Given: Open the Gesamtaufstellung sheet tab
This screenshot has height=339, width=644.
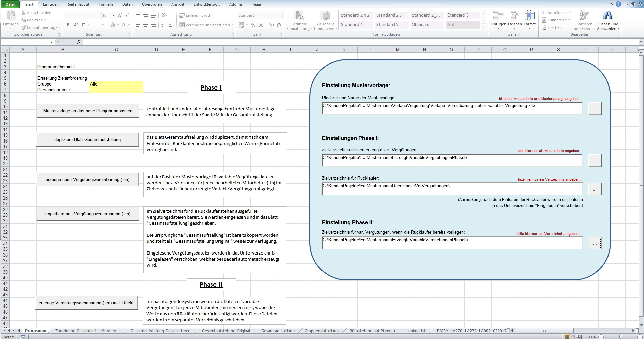Looking at the screenshot, I should tap(278, 331).
